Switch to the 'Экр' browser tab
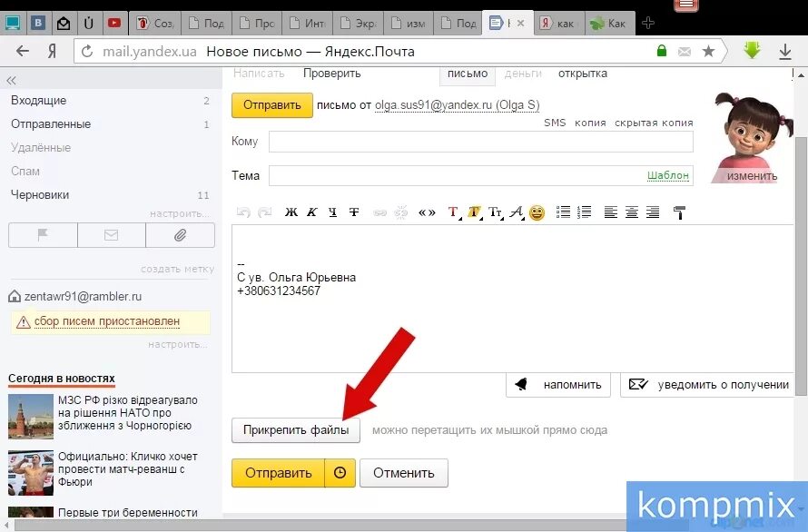The height and width of the screenshot is (532, 808). [x=359, y=24]
